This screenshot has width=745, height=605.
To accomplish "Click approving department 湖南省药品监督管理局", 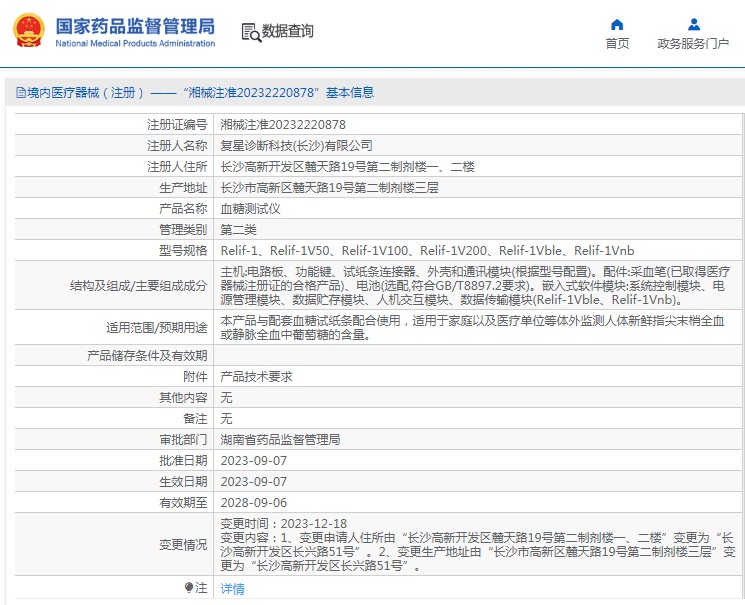I will (280, 439).
